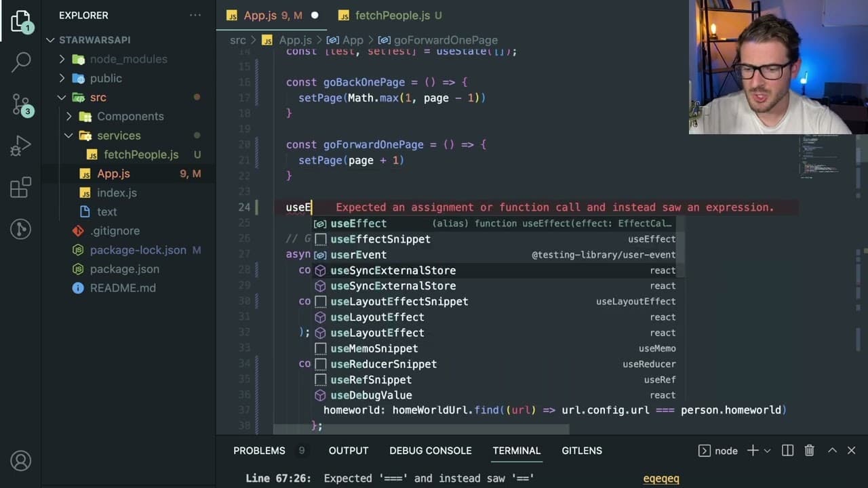This screenshot has width=868, height=488.
Task: Open the Run and Debug view
Action: [21, 145]
